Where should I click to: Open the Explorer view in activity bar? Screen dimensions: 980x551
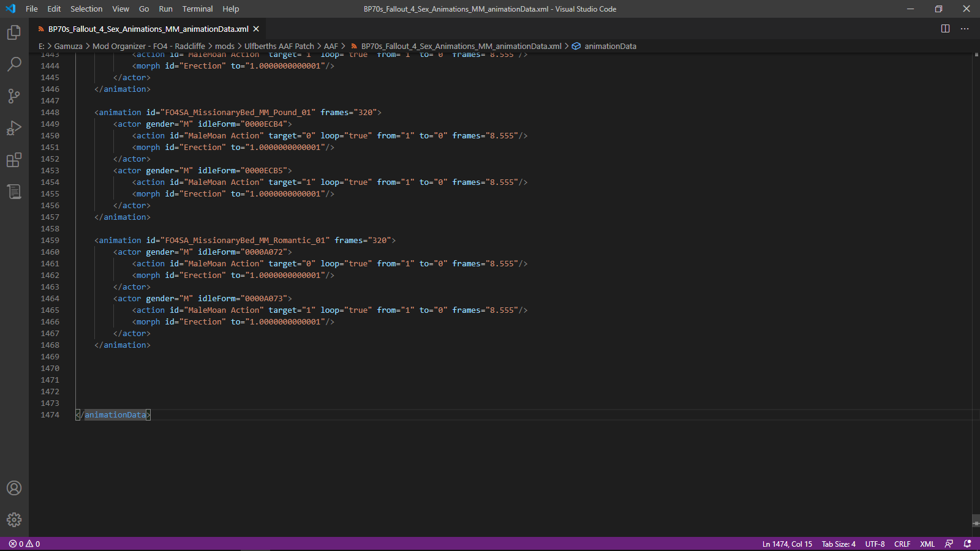pyautogui.click(x=14, y=32)
